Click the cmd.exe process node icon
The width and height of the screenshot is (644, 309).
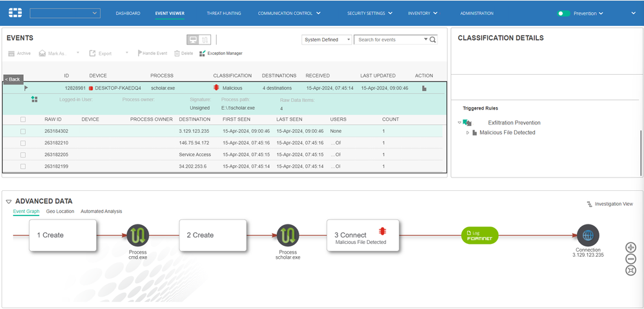pyautogui.click(x=137, y=235)
